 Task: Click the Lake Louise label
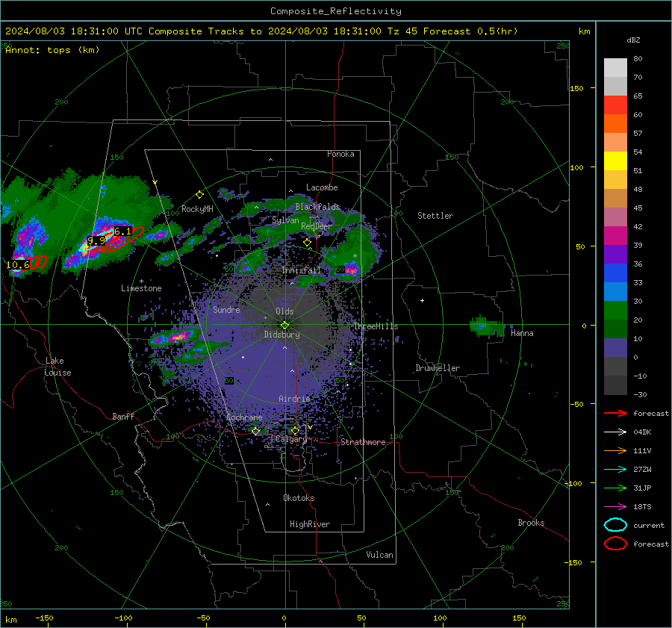(x=58, y=367)
